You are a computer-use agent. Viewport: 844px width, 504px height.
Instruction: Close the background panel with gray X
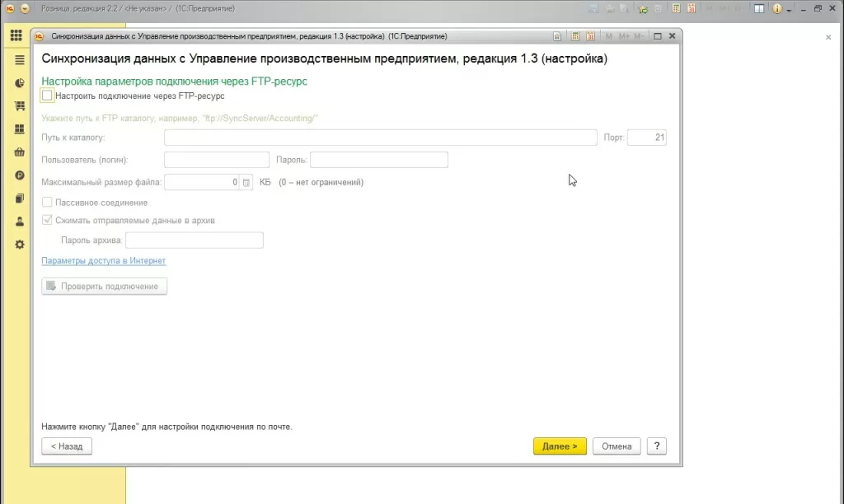pyautogui.click(x=828, y=37)
